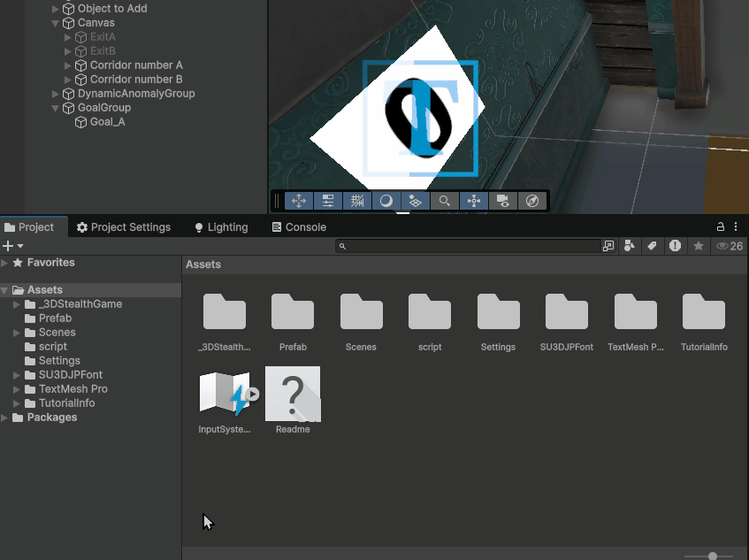
Task: Click the import log warning icon
Action: pyautogui.click(x=676, y=246)
